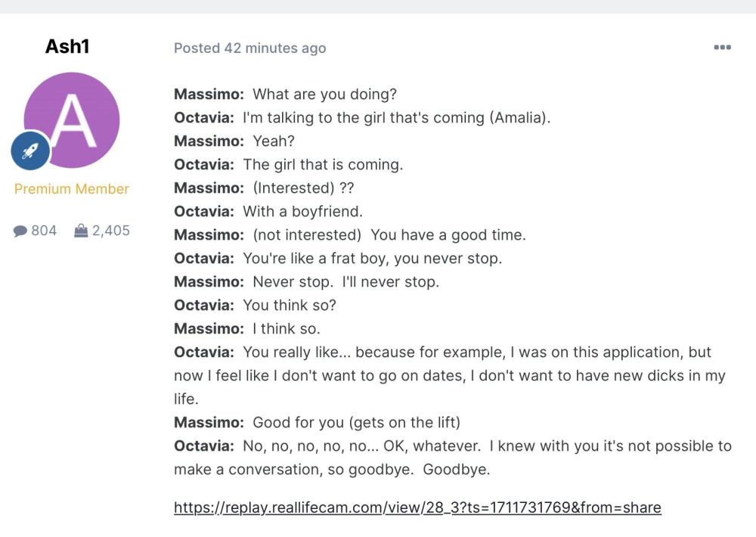Click the bold Massimo name in first line
The width and height of the screenshot is (756, 537).
pos(209,95)
